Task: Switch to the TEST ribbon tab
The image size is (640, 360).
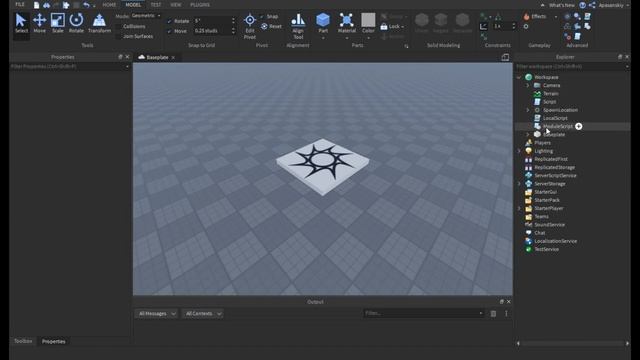Action: (x=156, y=5)
